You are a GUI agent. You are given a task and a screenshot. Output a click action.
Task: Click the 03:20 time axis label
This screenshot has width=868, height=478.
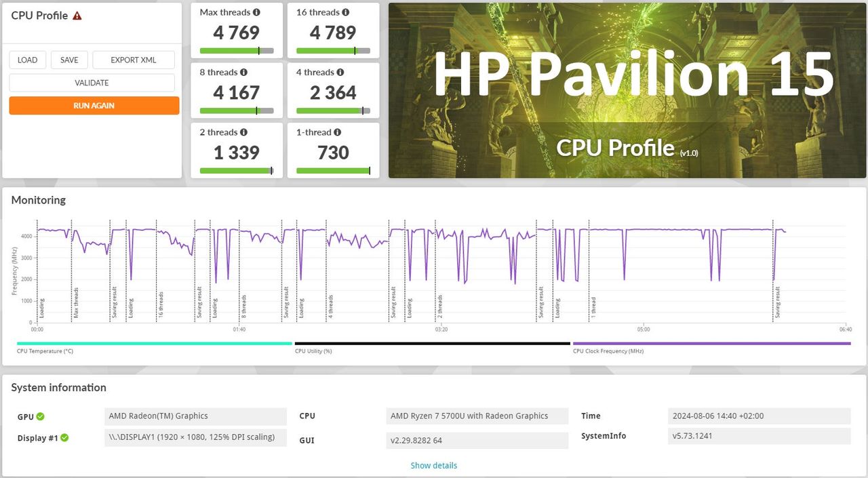coord(441,330)
